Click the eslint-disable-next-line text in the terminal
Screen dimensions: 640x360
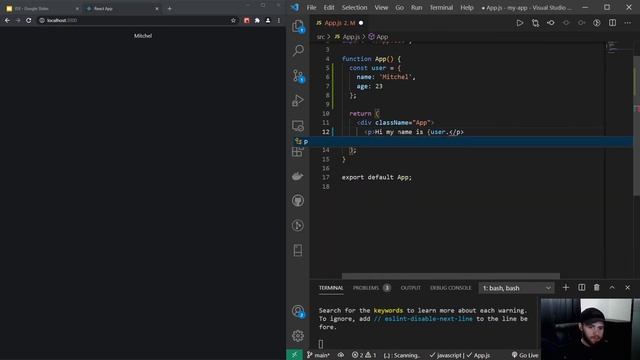tap(428, 319)
